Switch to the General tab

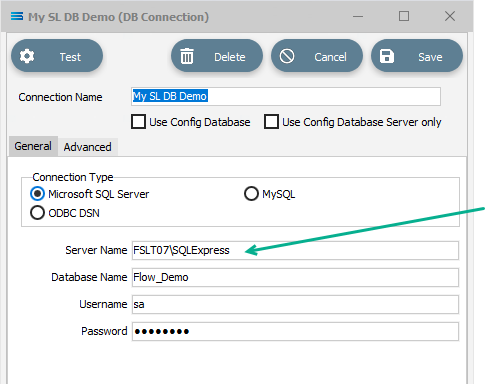coord(33,146)
